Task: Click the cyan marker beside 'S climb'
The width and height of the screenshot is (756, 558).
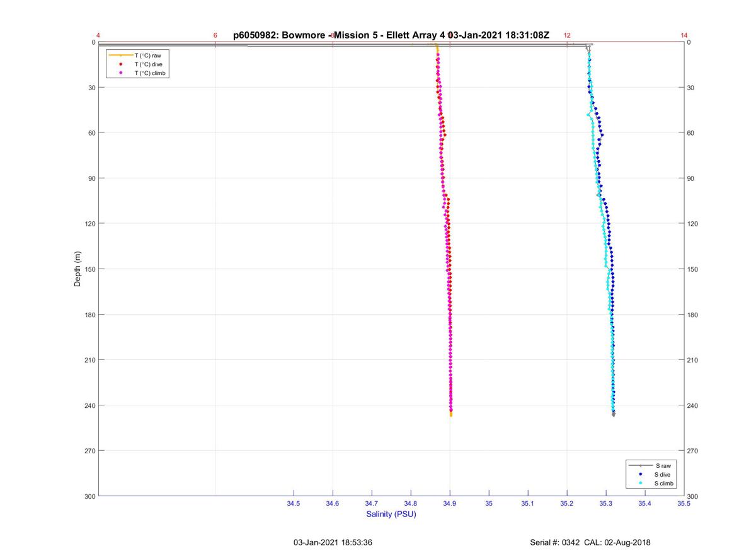Action: [641, 483]
